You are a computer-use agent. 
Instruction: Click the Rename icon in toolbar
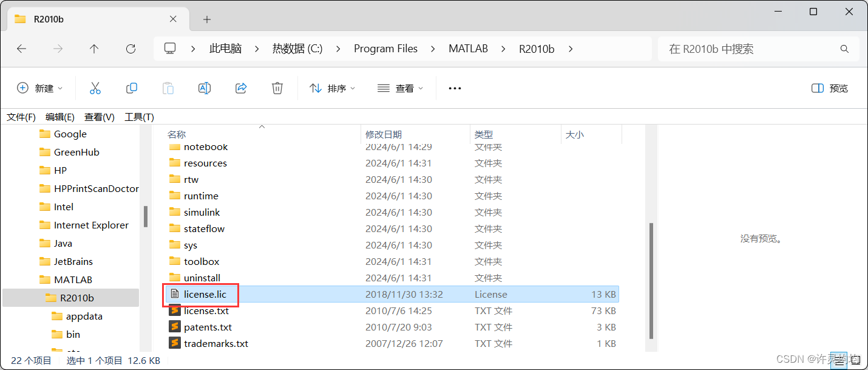205,88
